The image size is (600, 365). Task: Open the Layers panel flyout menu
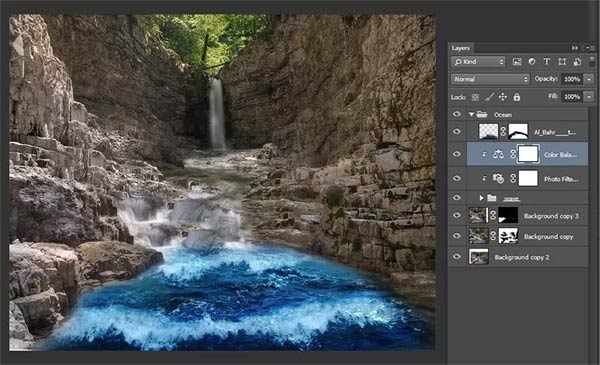point(590,48)
